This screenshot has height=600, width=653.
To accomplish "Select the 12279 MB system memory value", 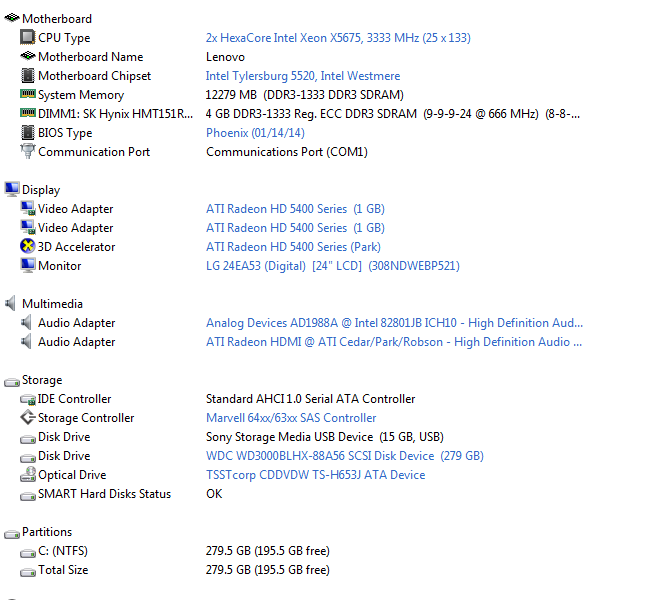I will pyautogui.click(x=305, y=95).
